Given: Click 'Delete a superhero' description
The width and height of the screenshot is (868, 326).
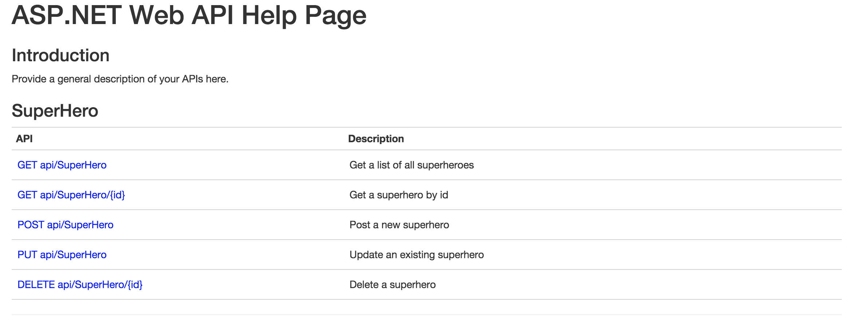Looking at the screenshot, I should [x=392, y=285].
